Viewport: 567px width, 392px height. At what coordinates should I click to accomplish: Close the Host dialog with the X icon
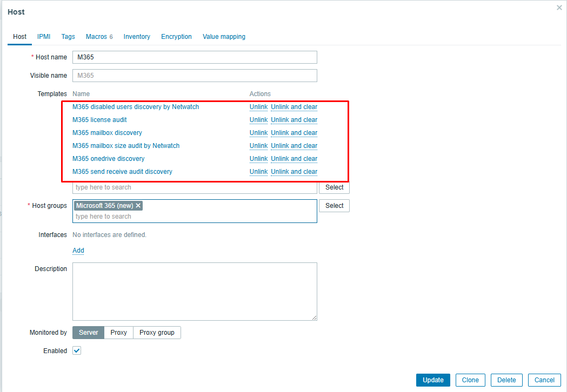pyautogui.click(x=559, y=8)
